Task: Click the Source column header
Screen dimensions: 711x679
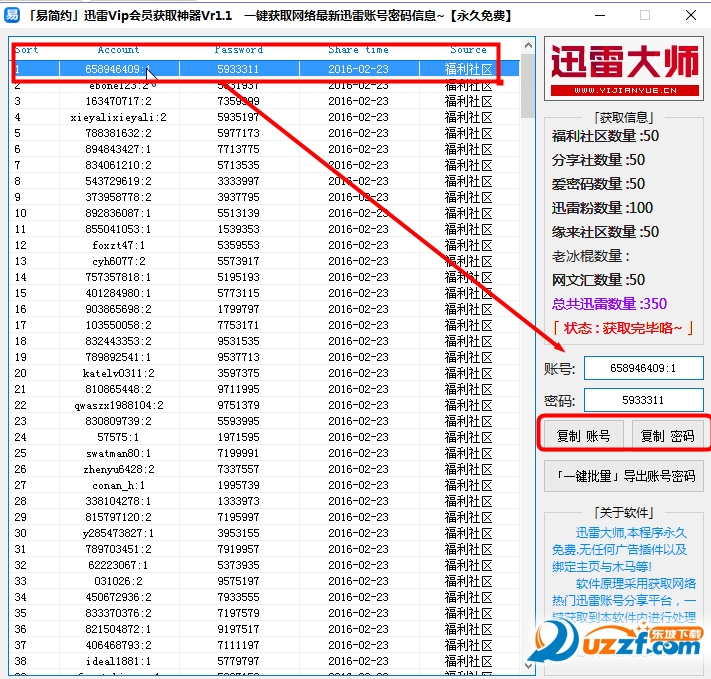Action: (x=468, y=49)
